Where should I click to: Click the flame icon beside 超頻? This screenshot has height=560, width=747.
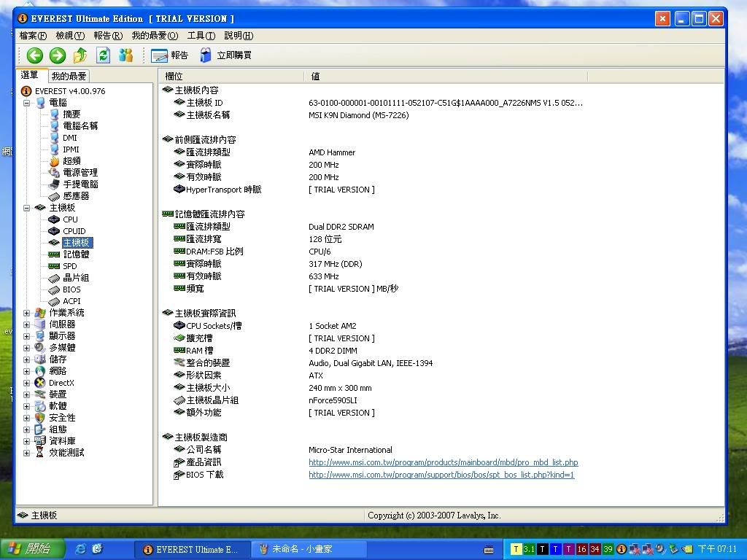pyautogui.click(x=54, y=161)
